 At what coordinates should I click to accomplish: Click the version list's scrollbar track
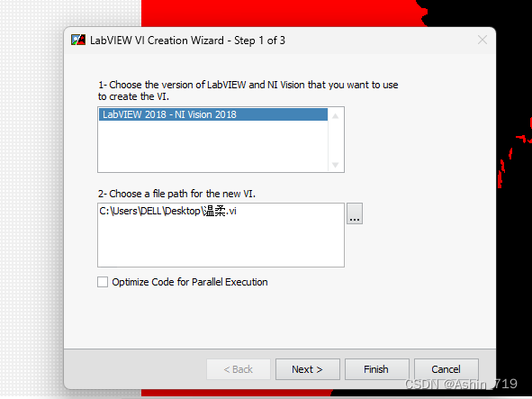tap(336, 141)
